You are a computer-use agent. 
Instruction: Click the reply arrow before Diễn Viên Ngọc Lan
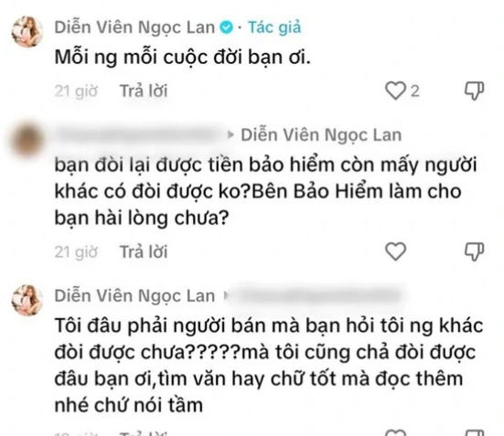(x=231, y=135)
